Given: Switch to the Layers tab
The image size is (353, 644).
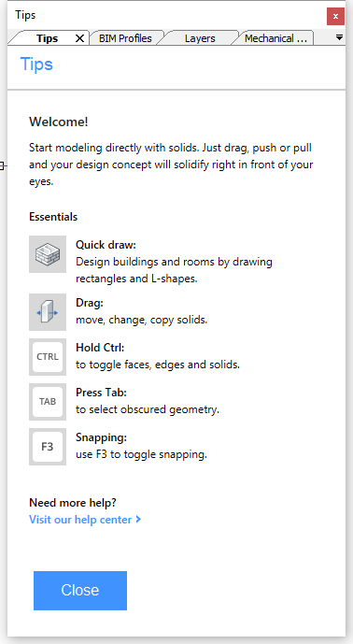Looking at the screenshot, I should click(x=200, y=38).
